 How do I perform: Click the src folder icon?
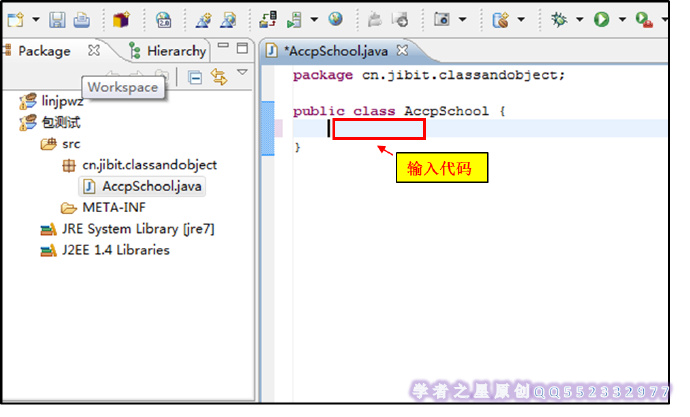click(x=48, y=144)
